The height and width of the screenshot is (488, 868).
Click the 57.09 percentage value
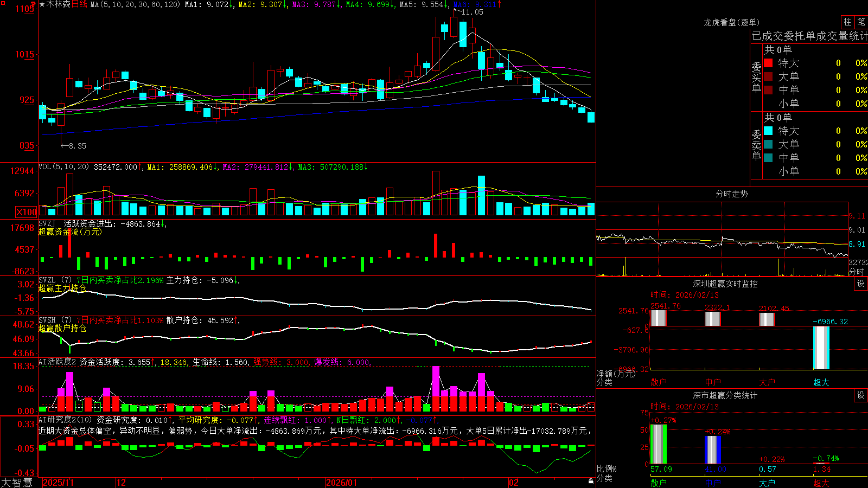pos(661,469)
